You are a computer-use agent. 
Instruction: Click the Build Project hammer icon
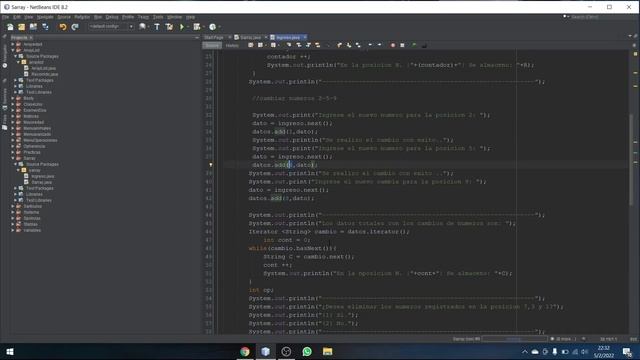click(x=157, y=27)
